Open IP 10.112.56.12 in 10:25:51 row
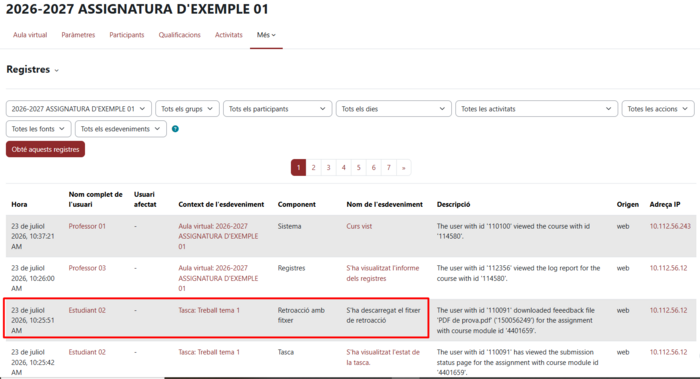The image size is (700, 379). point(668,310)
